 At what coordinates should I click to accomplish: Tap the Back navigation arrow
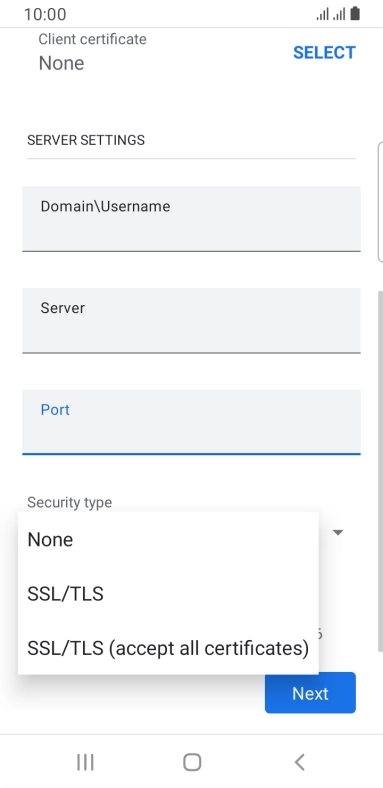point(300,762)
